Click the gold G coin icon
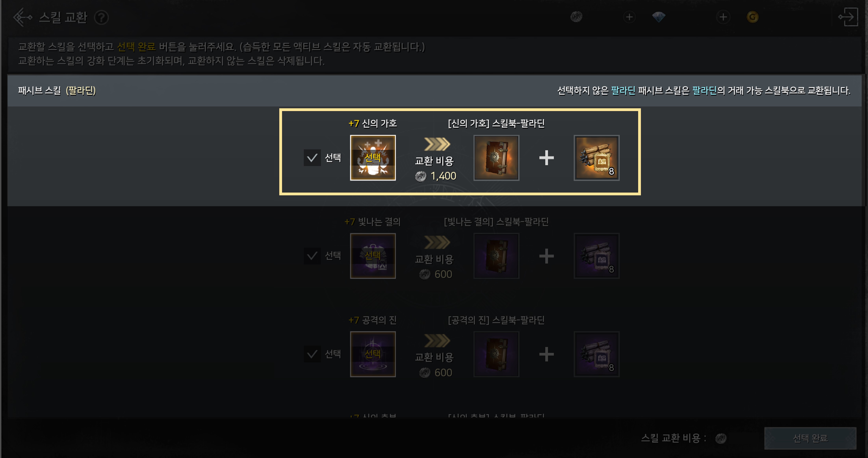 752,17
